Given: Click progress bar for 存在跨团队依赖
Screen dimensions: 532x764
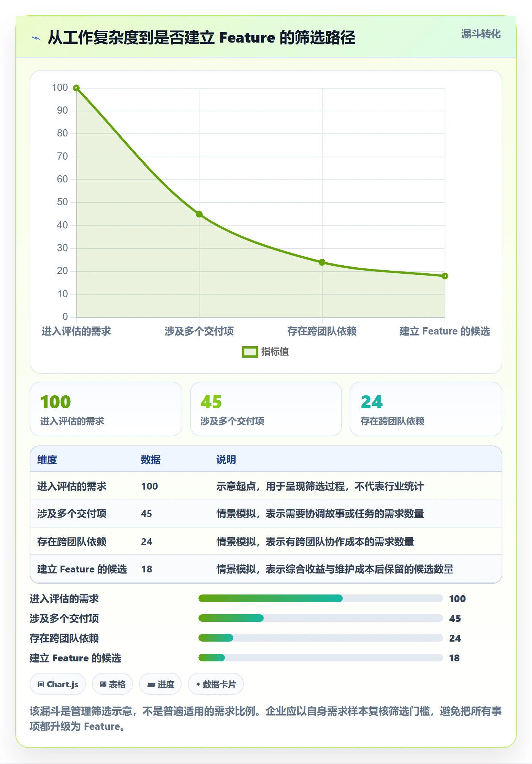Looking at the screenshot, I should (x=321, y=638).
